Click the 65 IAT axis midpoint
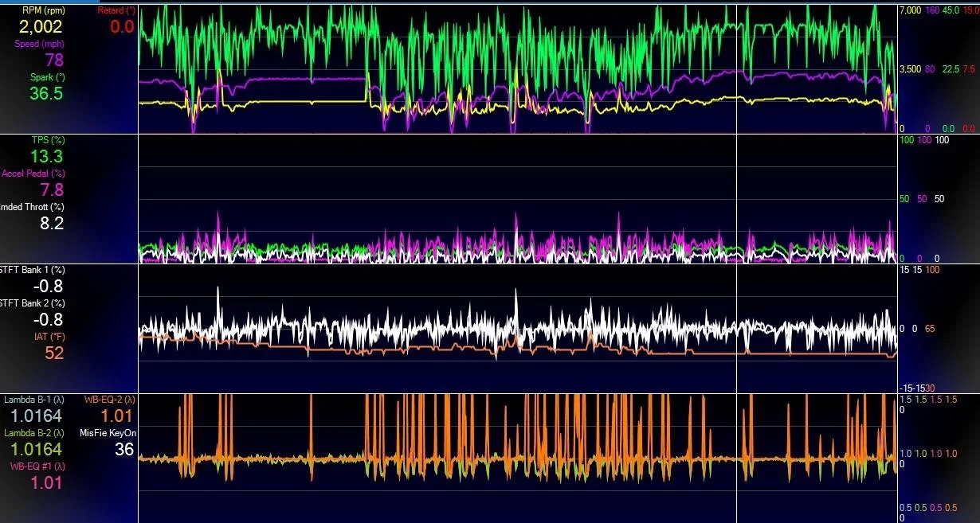Screen dimensions: 980x523 (x=930, y=328)
